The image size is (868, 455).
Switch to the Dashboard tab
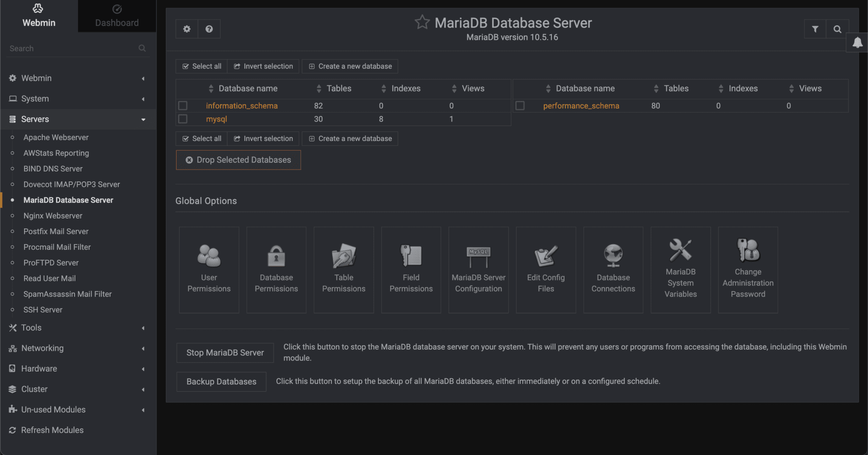tap(117, 16)
